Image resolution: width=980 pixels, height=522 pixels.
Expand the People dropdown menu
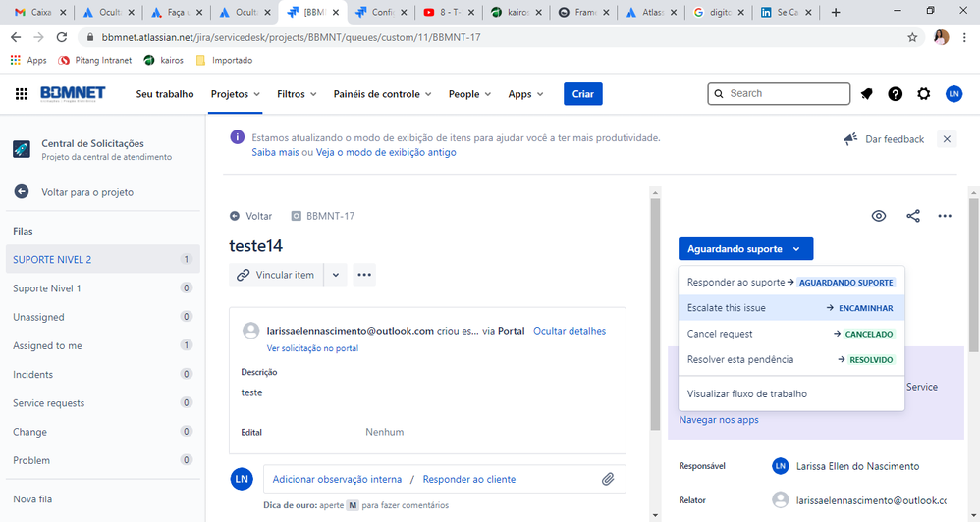click(469, 93)
